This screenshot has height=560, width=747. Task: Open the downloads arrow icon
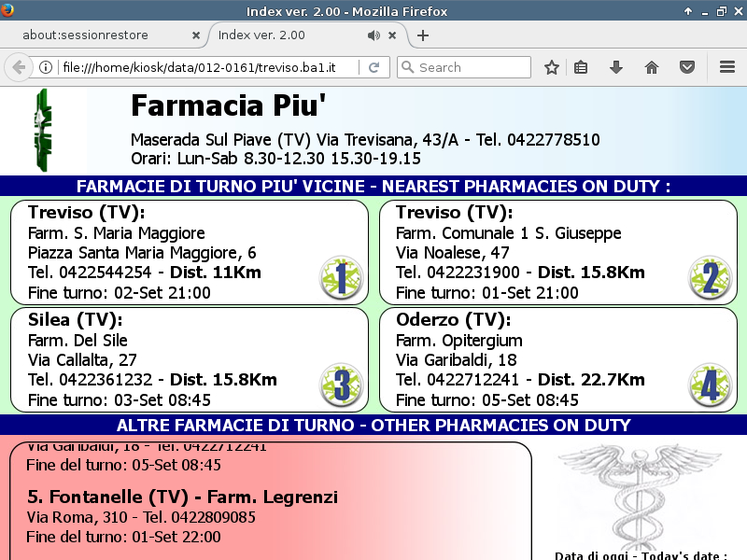click(615, 67)
